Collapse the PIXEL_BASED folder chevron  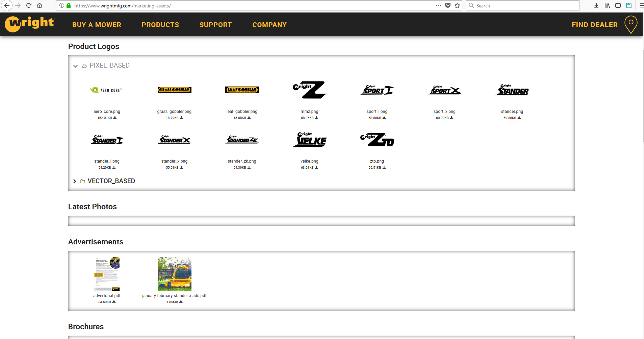tap(75, 66)
